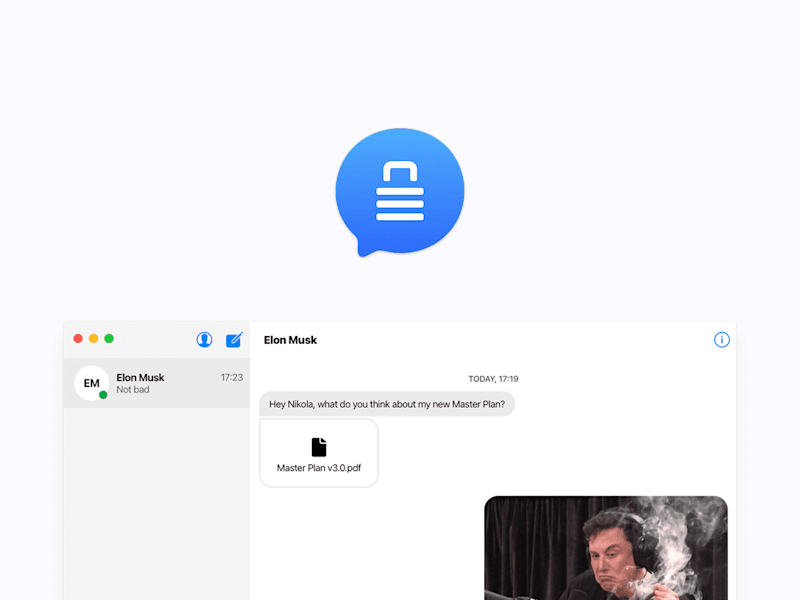Open the sent smoking image thumbnail
This screenshot has width=800, height=600.
606,548
